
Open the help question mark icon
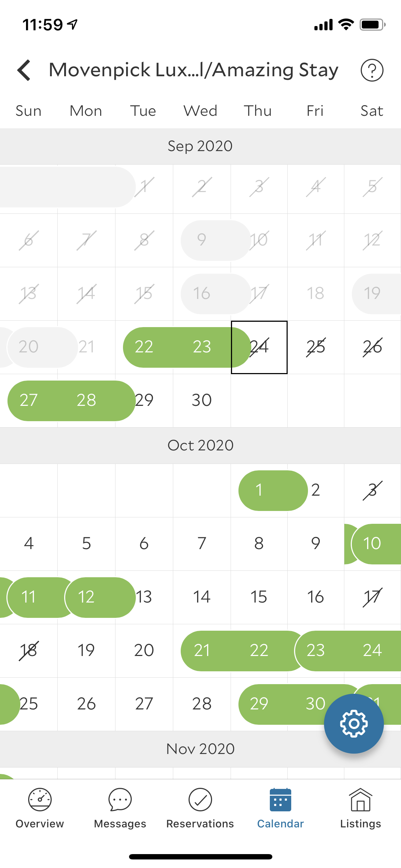pos(372,70)
